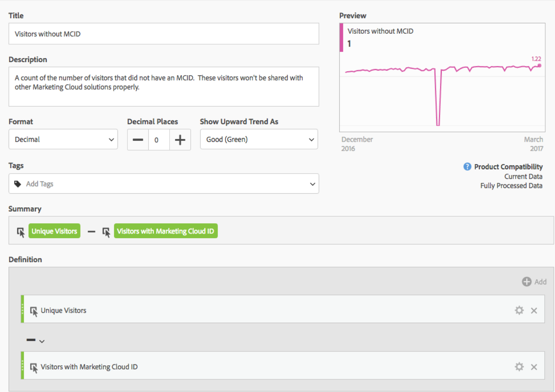Click the Product Compatibility help icon

click(467, 167)
